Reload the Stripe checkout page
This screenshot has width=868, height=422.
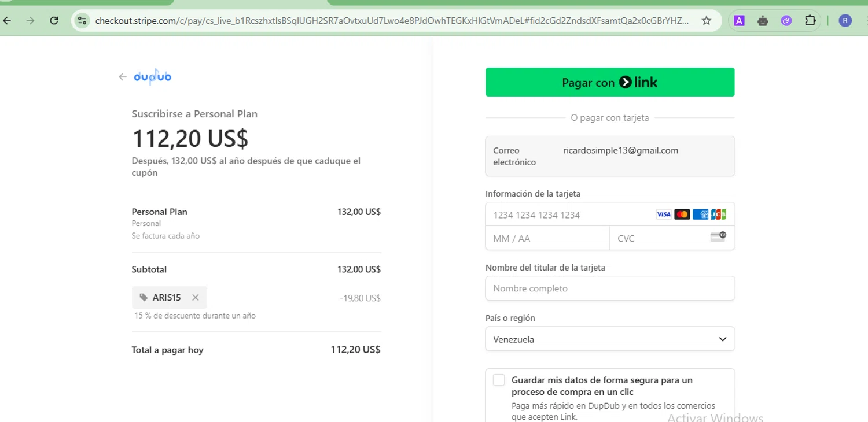coord(54,21)
